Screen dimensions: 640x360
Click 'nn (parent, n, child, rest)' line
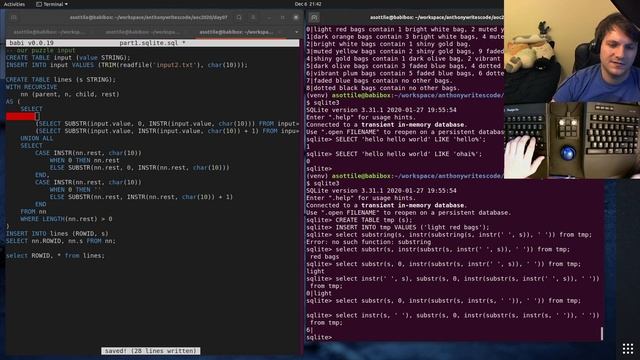tap(70, 94)
